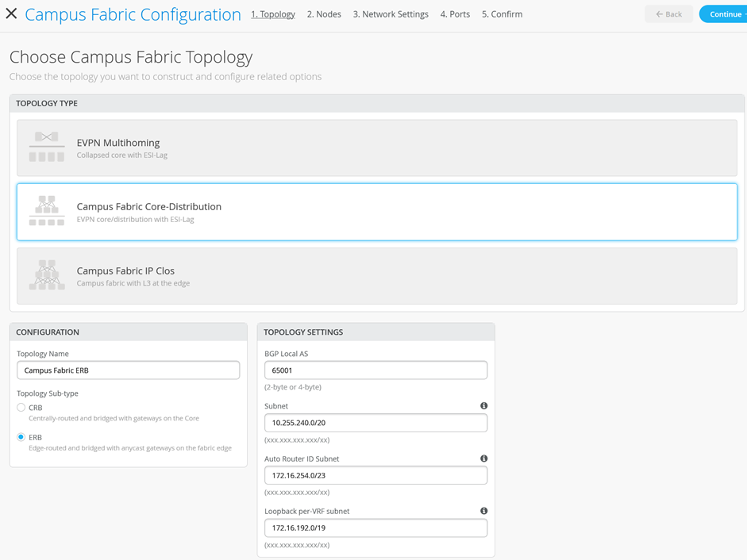Open the 5. Confirm step
The height and width of the screenshot is (560, 747).
pyautogui.click(x=502, y=14)
